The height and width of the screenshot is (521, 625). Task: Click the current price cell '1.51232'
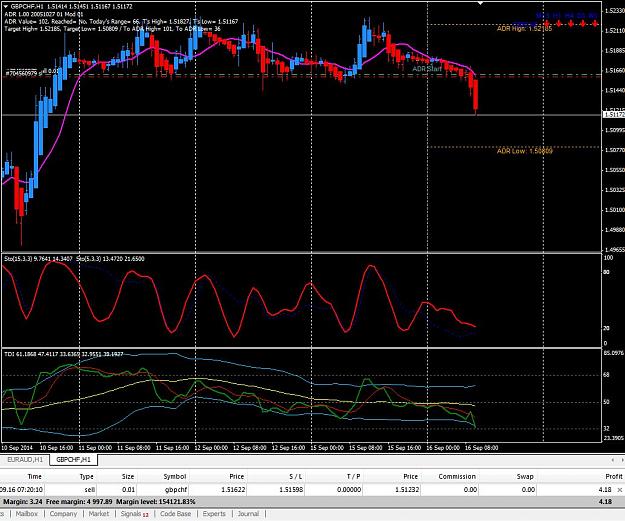[406, 490]
